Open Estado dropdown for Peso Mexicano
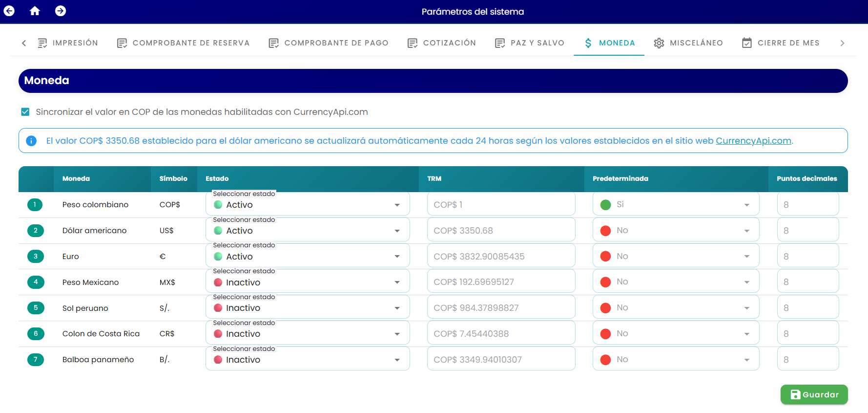 point(308,282)
